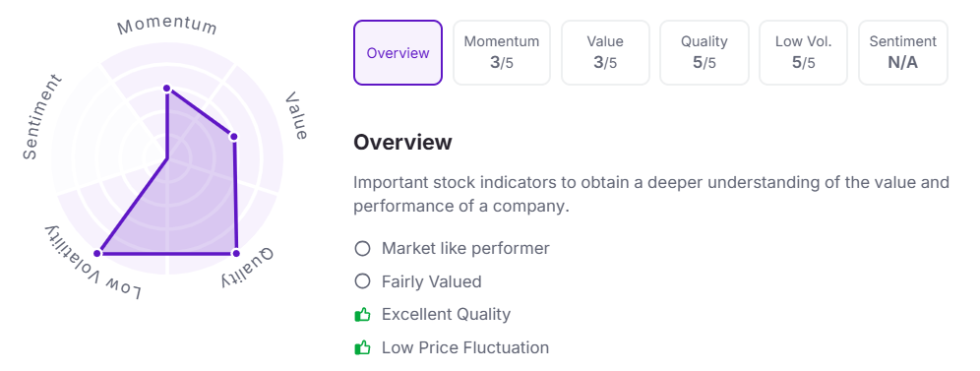Screen dimensions: 980x371
Task: Click the Low Volatility data point on chart
Action: pos(96,253)
